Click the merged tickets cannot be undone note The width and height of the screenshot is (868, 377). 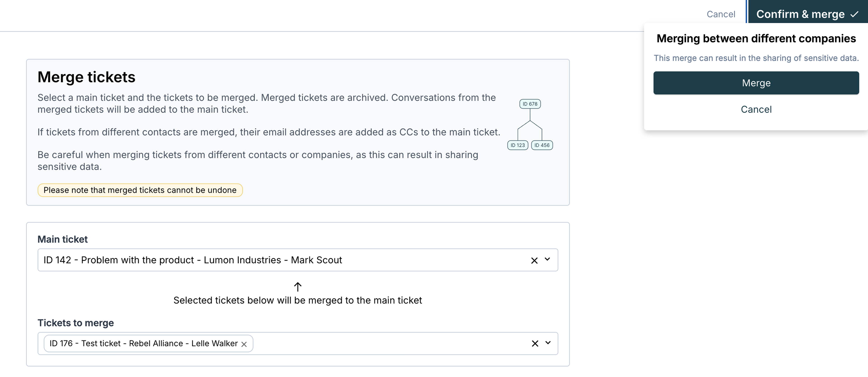tap(140, 190)
